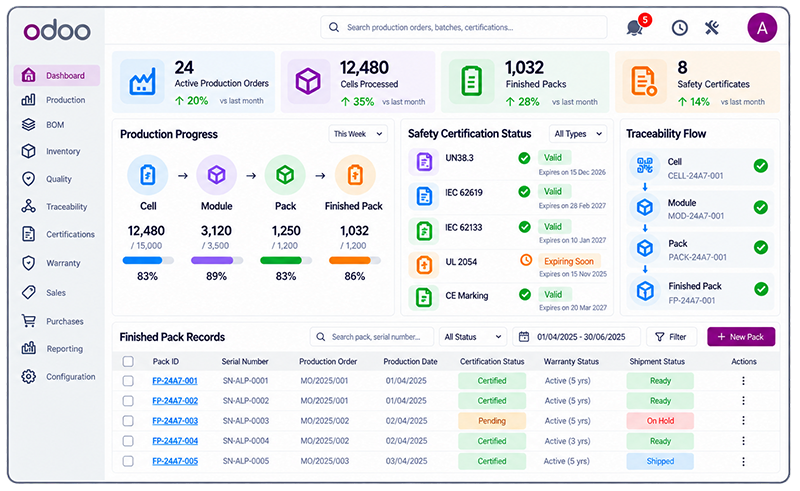The height and width of the screenshot is (491, 800).
Task: Click the document icon on Safety Certificates card
Action: [644, 82]
